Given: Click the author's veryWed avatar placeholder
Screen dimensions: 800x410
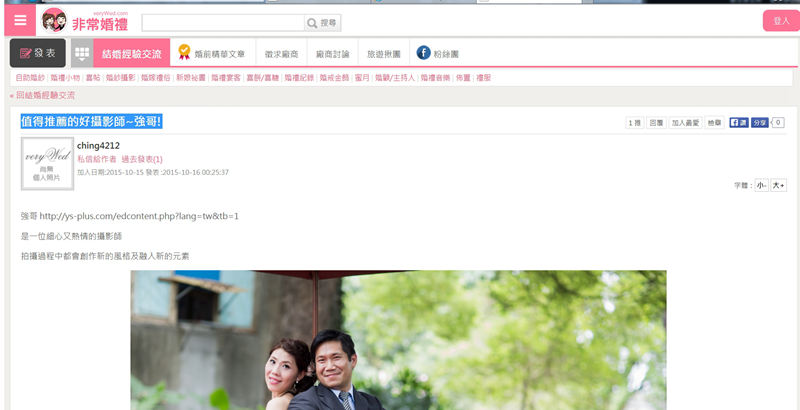Looking at the screenshot, I should [47, 164].
